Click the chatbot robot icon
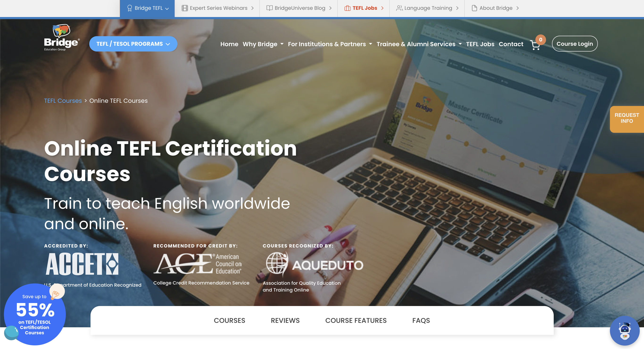644x349 pixels. tap(624, 331)
